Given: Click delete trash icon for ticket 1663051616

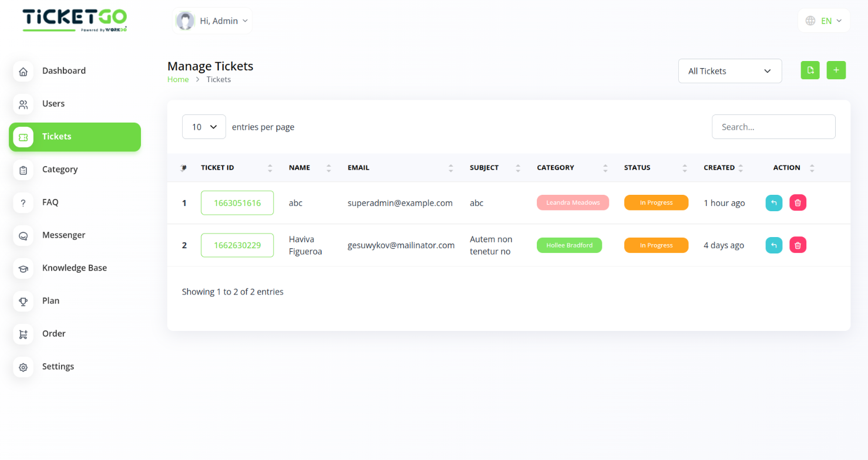Looking at the screenshot, I should (798, 203).
